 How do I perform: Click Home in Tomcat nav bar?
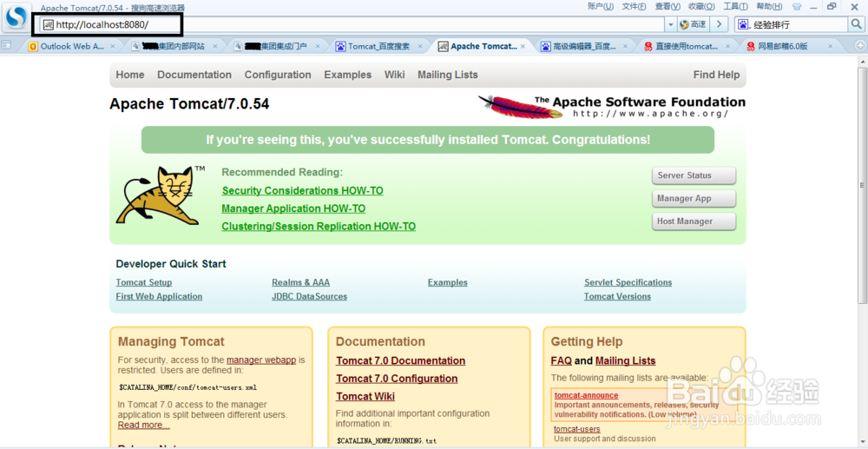click(x=130, y=75)
